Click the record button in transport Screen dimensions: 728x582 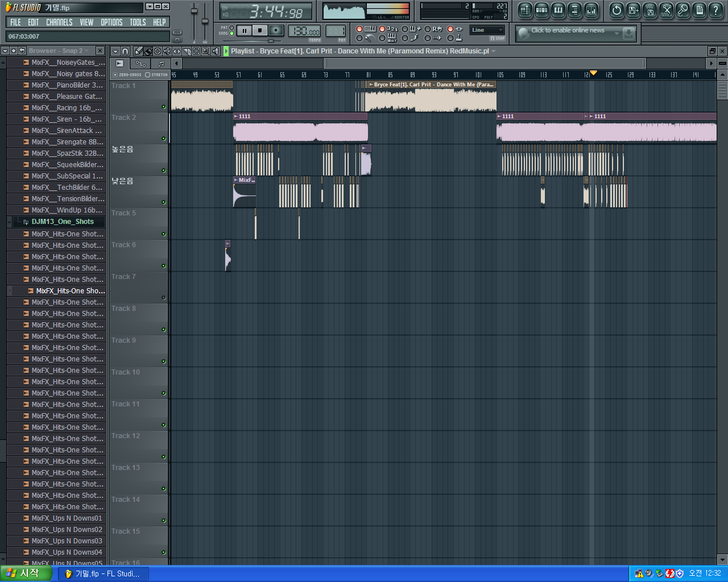coord(276,31)
